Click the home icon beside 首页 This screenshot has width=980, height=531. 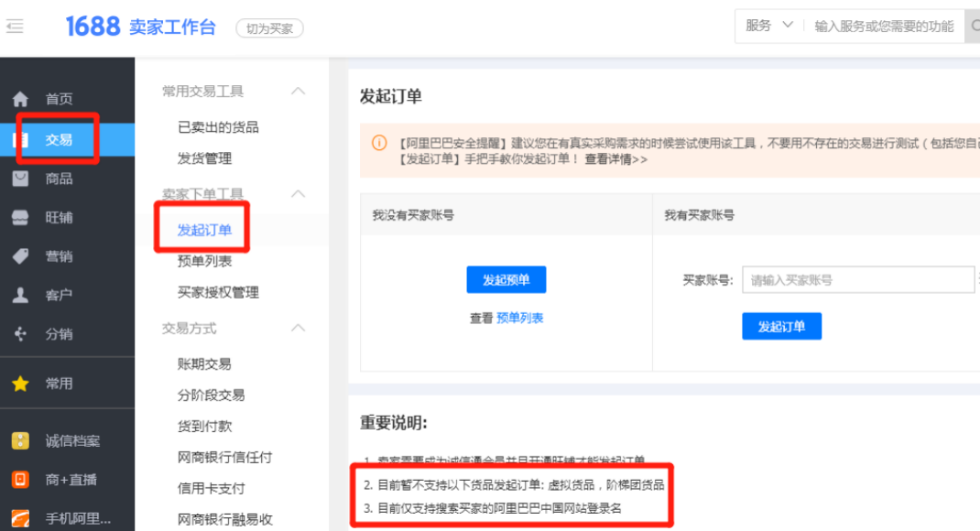click(x=21, y=99)
